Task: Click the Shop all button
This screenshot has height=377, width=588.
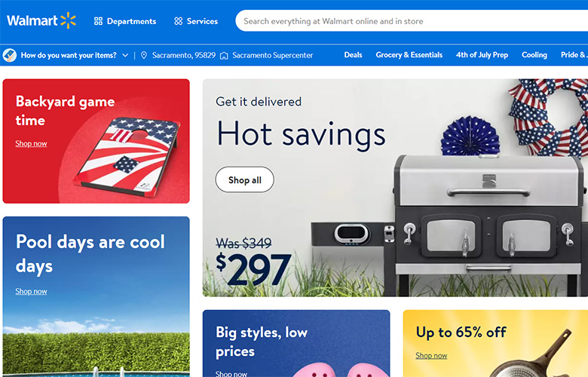Action: (x=244, y=179)
